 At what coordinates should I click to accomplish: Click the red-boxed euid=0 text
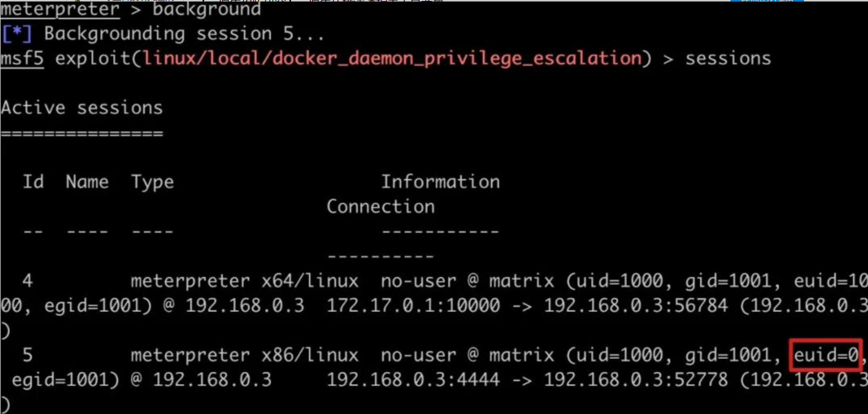pyautogui.click(x=826, y=355)
